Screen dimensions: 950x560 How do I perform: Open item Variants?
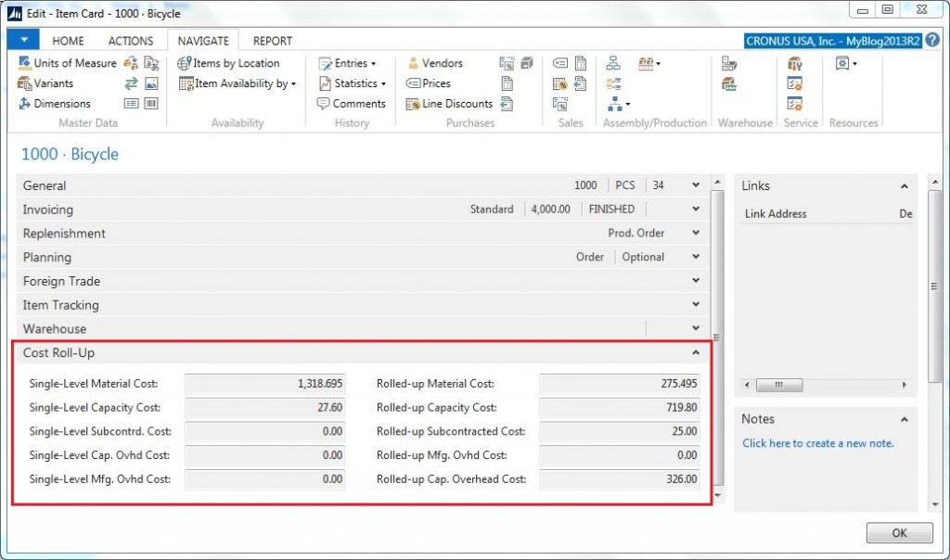(45, 83)
